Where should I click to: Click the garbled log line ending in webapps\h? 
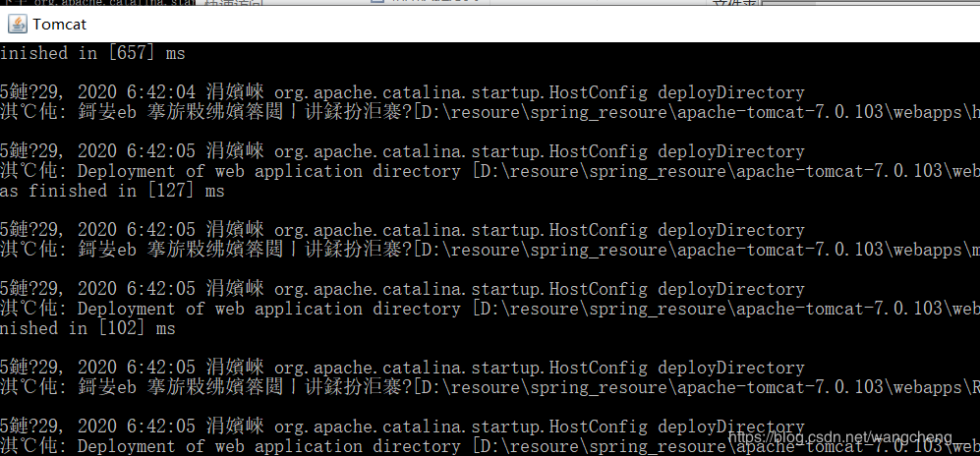(490, 112)
